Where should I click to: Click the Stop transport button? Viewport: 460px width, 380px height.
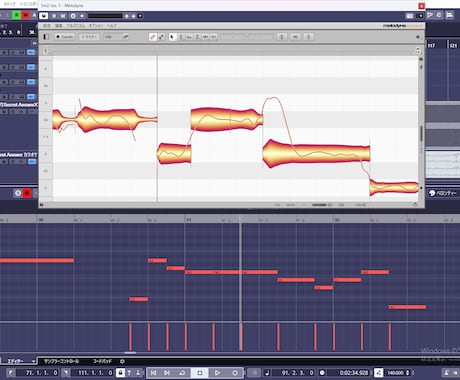click(x=200, y=373)
